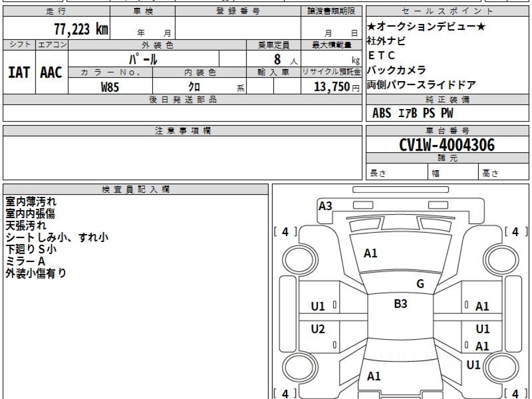532x399 pixels.
Task: Select the 両側パワースライドドア line
Action: pos(421,85)
